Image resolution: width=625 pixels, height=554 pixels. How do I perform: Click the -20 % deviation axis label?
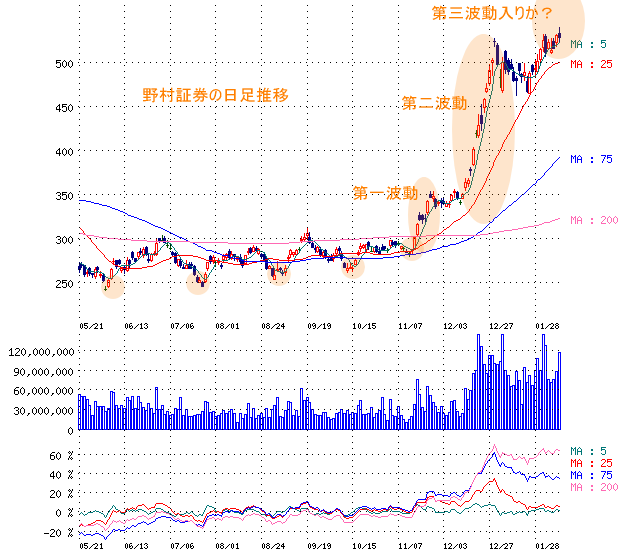(x=59, y=533)
